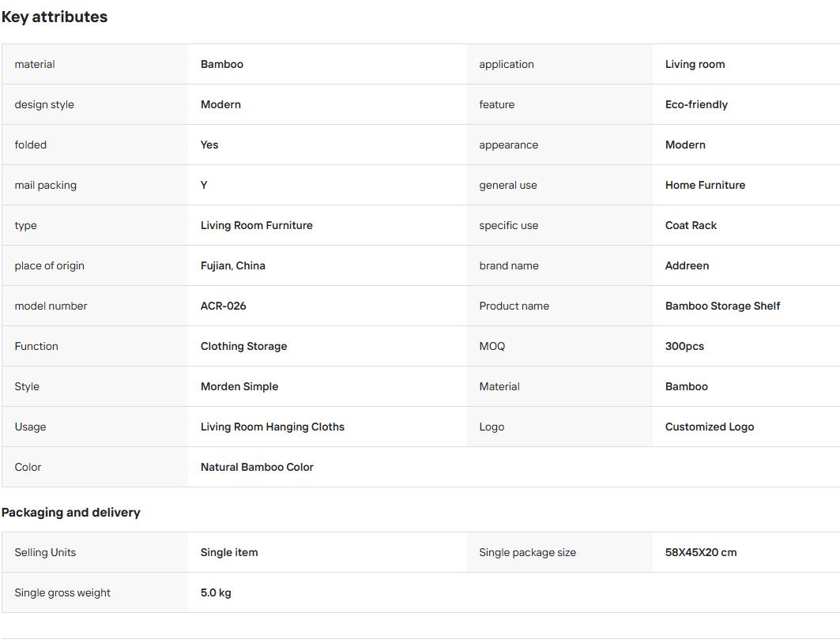
Task: Click the Eco-friendly feature value
Action: click(696, 104)
